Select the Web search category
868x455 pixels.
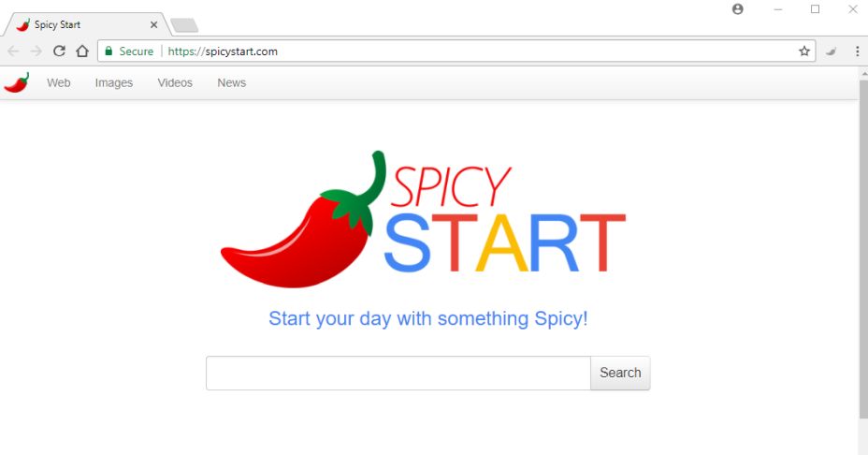coord(58,82)
